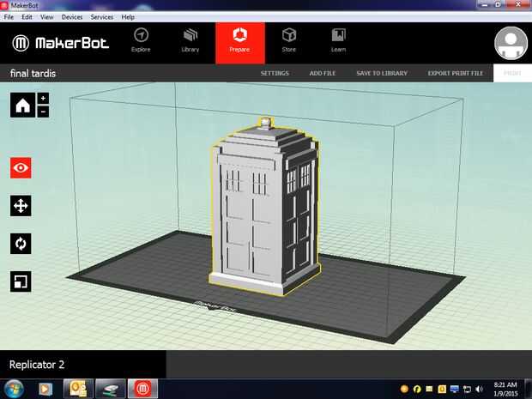The height and width of the screenshot is (399, 532).
Task: Click the final tardis project name
Action: point(33,73)
